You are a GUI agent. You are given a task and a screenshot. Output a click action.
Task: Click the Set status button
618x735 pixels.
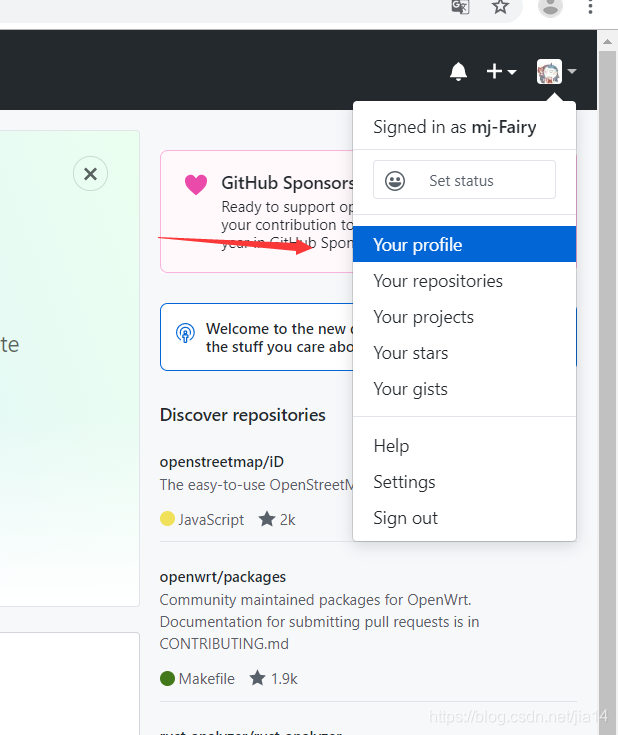(464, 180)
